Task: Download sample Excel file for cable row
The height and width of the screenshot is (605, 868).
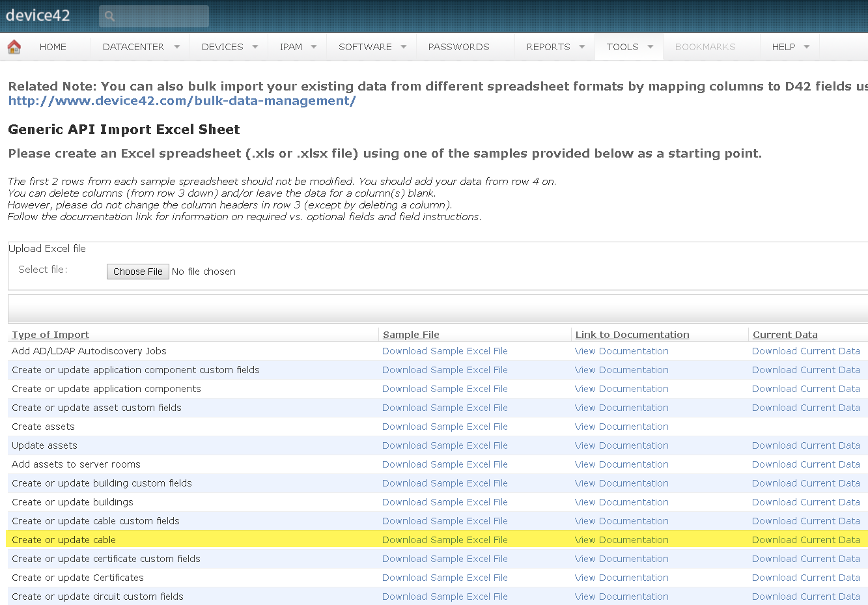Action: point(445,540)
